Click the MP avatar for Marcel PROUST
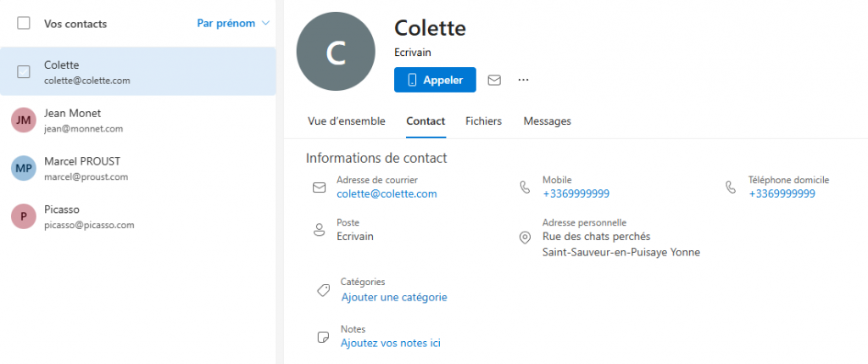This screenshot has height=364, width=868. tap(24, 168)
